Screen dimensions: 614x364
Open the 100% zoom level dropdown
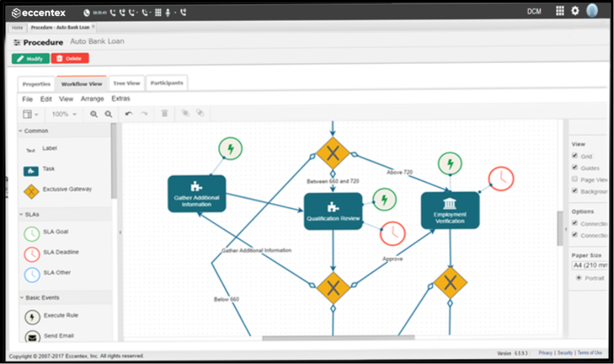click(x=64, y=114)
